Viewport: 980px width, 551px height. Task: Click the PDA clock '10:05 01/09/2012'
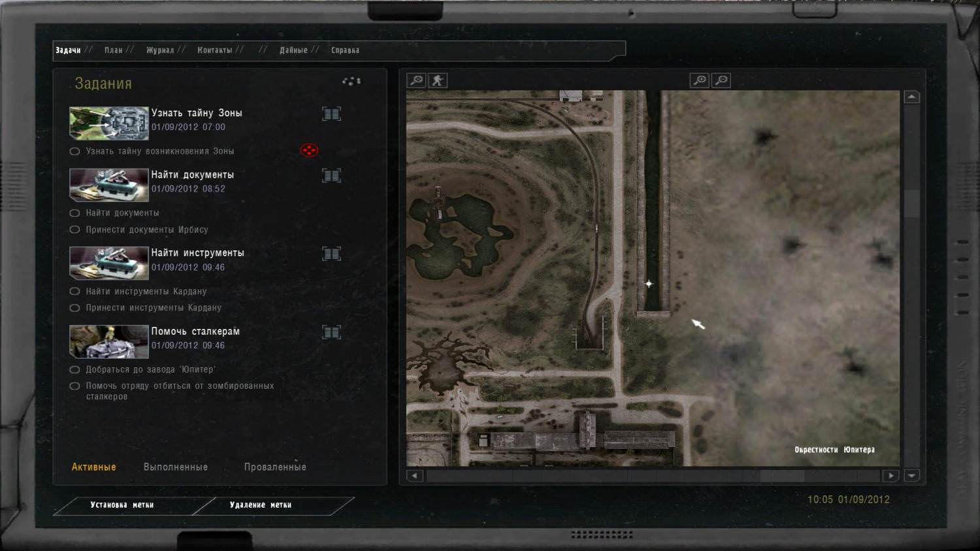[x=849, y=499]
